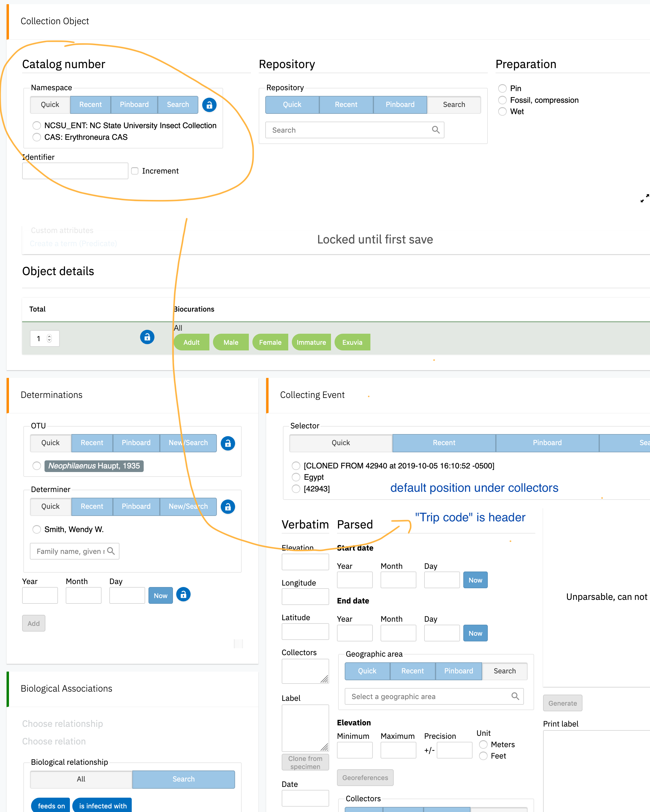Unlock the Namespace padlock icon
650x812 pixels.
(x=209, y=105)
